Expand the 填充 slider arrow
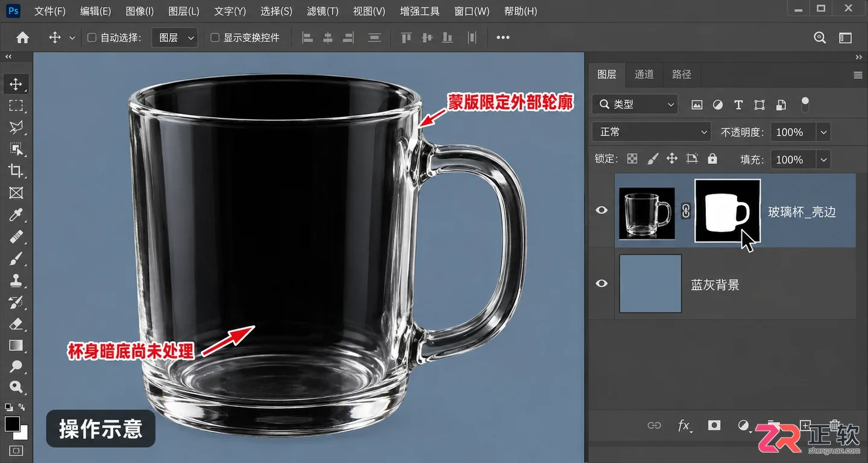Viewport: 868px width, 463px height. (823, 160)
